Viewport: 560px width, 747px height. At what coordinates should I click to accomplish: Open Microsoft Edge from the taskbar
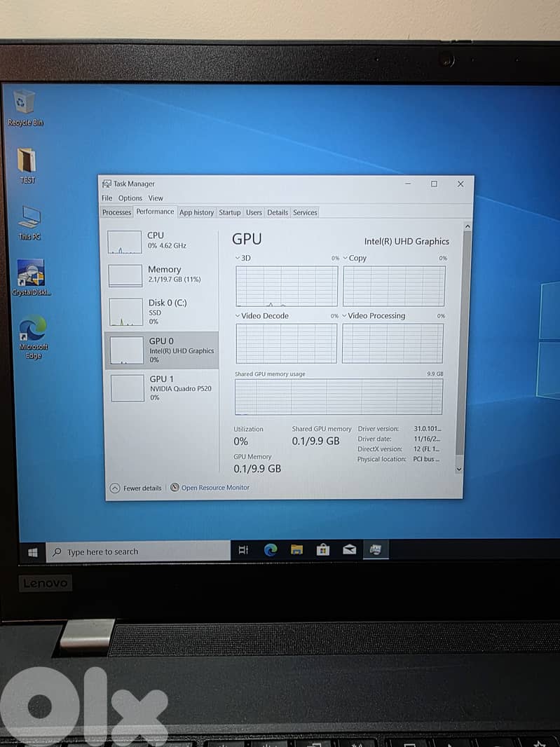point(271,550)
